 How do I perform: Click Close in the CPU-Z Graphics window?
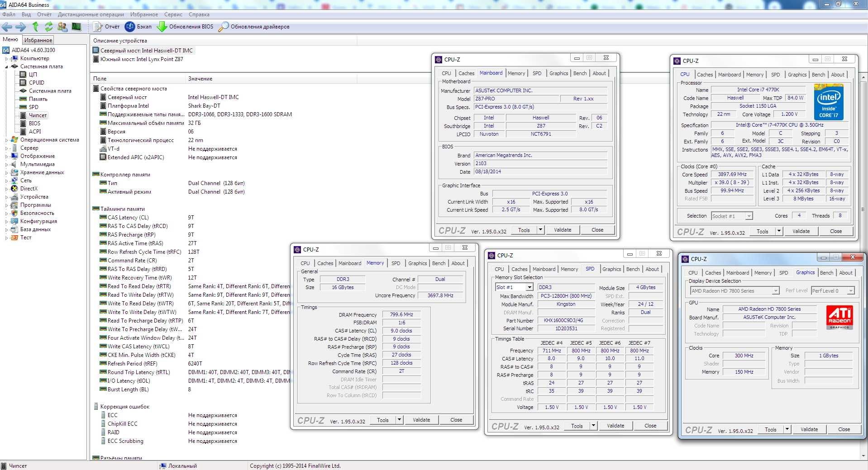pyautogui.click(x=844, y=429)
